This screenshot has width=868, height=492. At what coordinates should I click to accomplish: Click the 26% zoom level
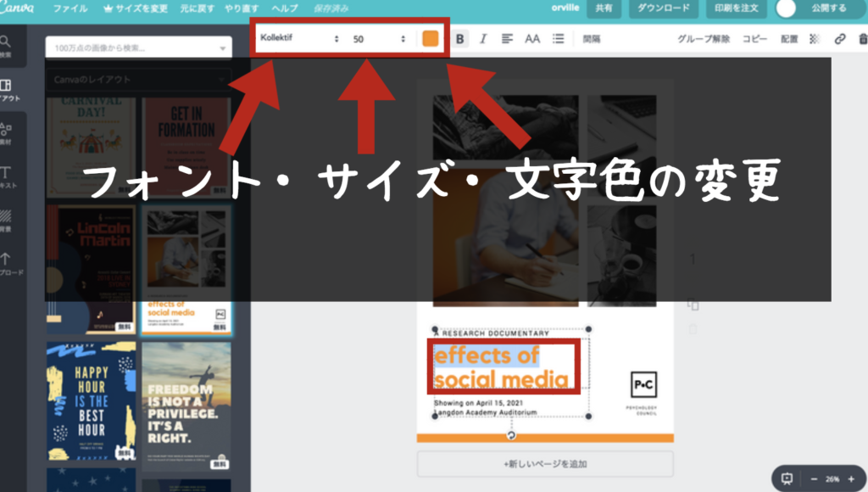tap(832, 479)
